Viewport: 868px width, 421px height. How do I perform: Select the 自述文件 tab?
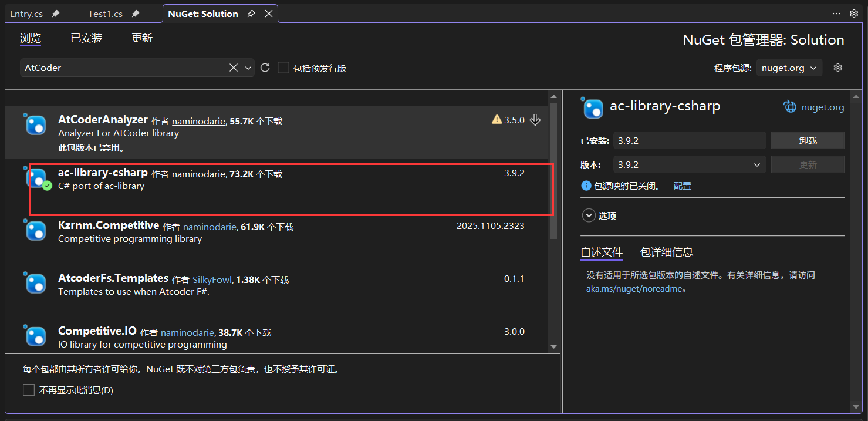602,252
